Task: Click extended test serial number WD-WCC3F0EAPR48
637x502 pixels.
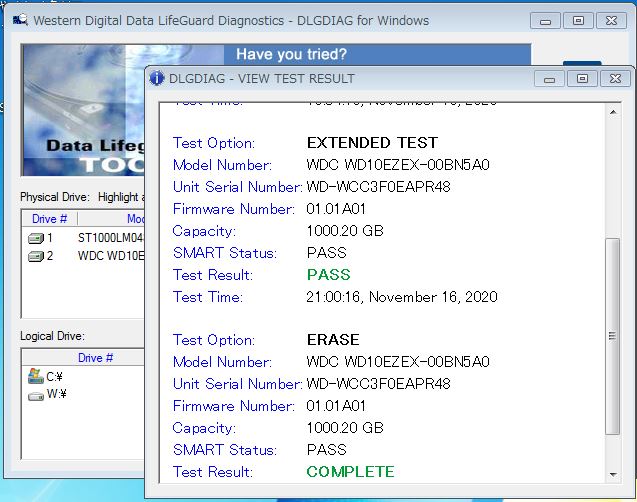Action: 378,187
